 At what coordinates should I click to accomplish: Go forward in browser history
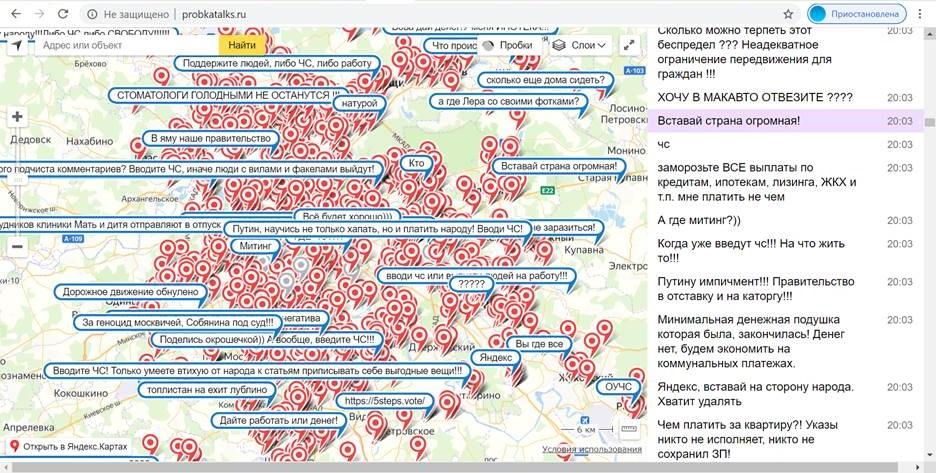tap(39, 14)
